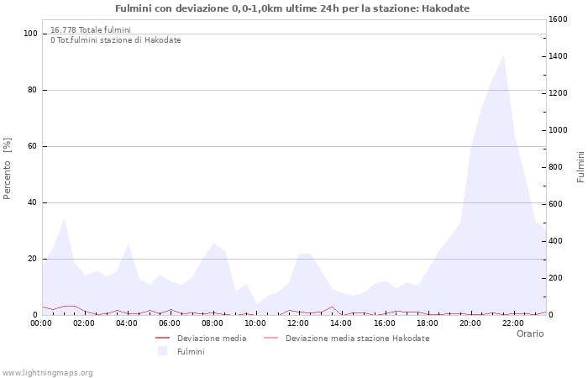Click the 'Orario' axis label
588x378 pixels.
click(530, 333)
